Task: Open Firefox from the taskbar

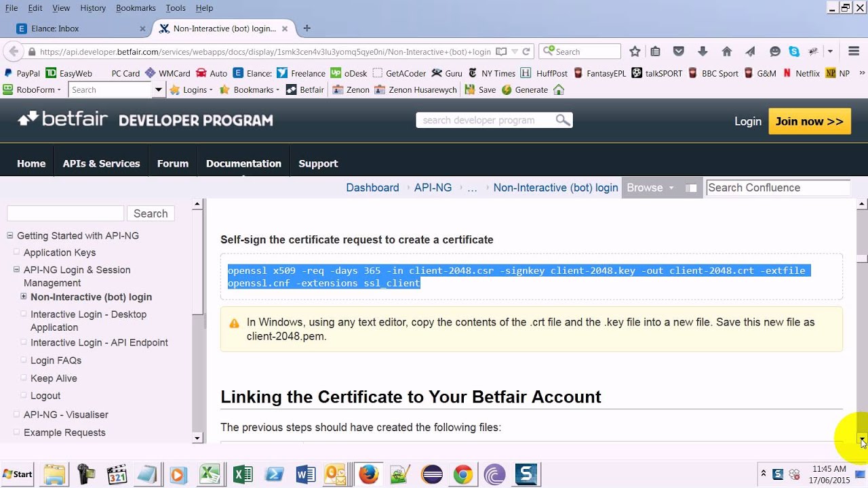Action: point(369,474)
